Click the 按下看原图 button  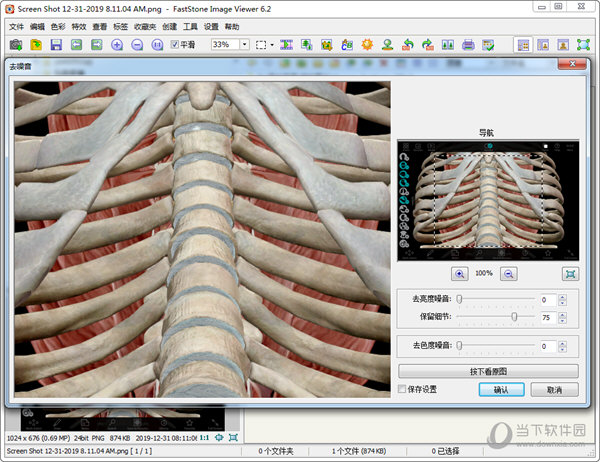pyautogui.click(x=488, y=371)
